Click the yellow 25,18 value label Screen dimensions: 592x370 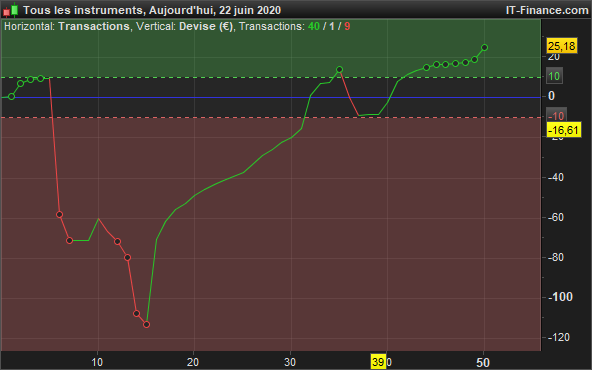tap(562, 46)
